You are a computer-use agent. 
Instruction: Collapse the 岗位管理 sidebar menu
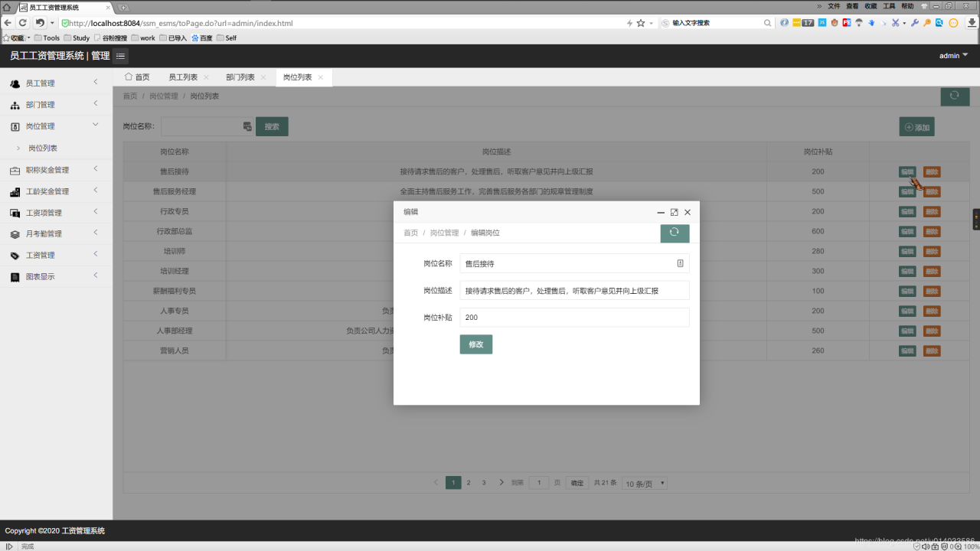tap(56, 126)
